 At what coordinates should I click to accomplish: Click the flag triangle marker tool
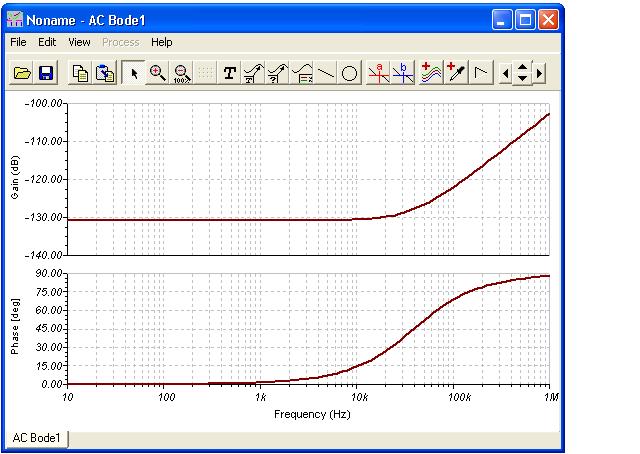481,73
